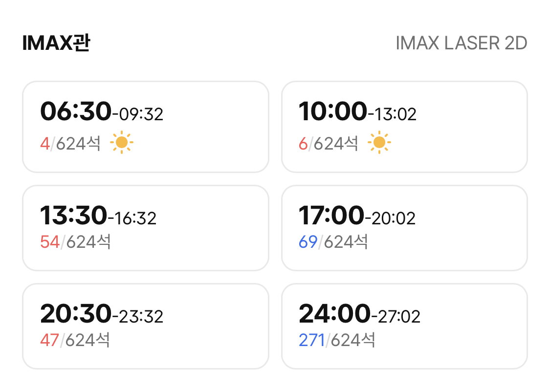This screenshot has height=392, width=550.
Task: Click the IMAX관 theater heading
Action: click(x=56, y=43)
